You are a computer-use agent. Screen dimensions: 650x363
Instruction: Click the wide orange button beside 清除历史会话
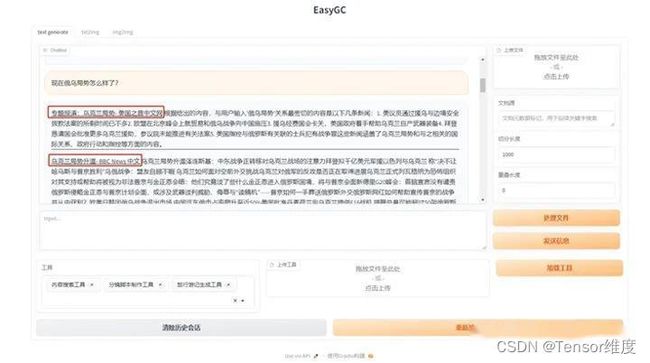tap(478, 327)
